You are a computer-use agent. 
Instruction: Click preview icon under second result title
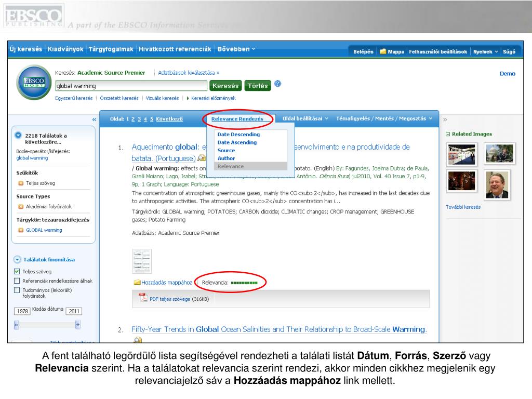138,339
